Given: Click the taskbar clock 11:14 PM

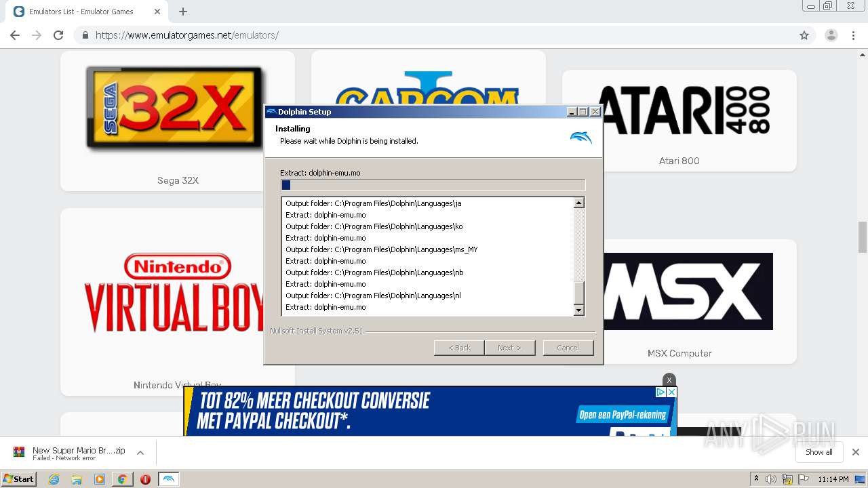Looking at the screenshot, I should click(x=833, y=479).
